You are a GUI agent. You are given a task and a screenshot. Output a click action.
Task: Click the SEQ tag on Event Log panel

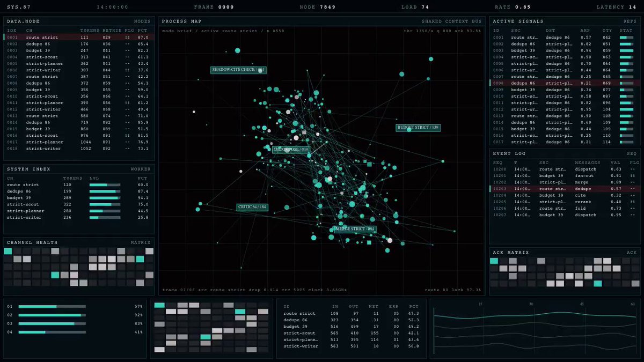631,153
